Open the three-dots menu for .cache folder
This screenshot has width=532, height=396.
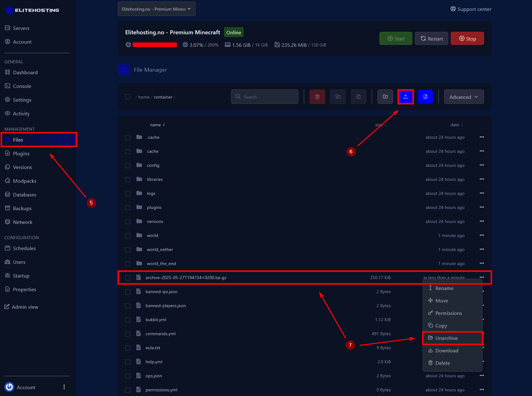point(482,137)
